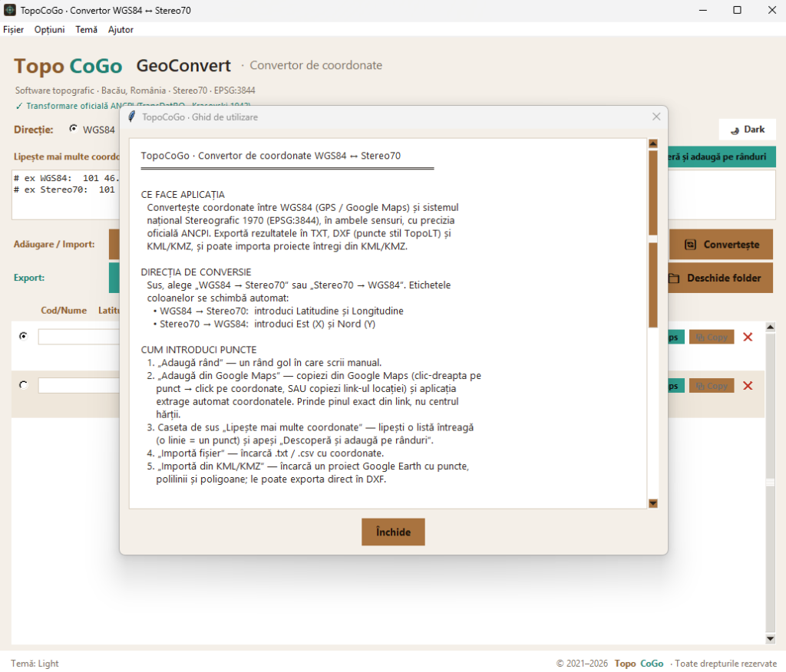Toggle the Dark theme moon button
Image resolution: width=786 pixels, height=672 pixels.
pyautogui.click(x=747, y=130)
